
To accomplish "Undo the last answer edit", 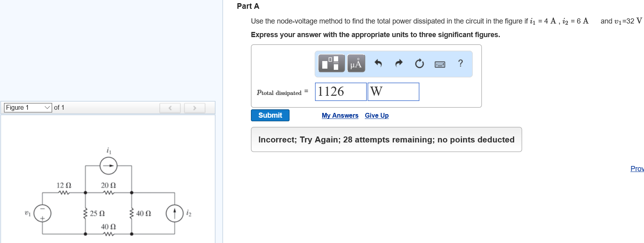I will (x=378, y=63).
